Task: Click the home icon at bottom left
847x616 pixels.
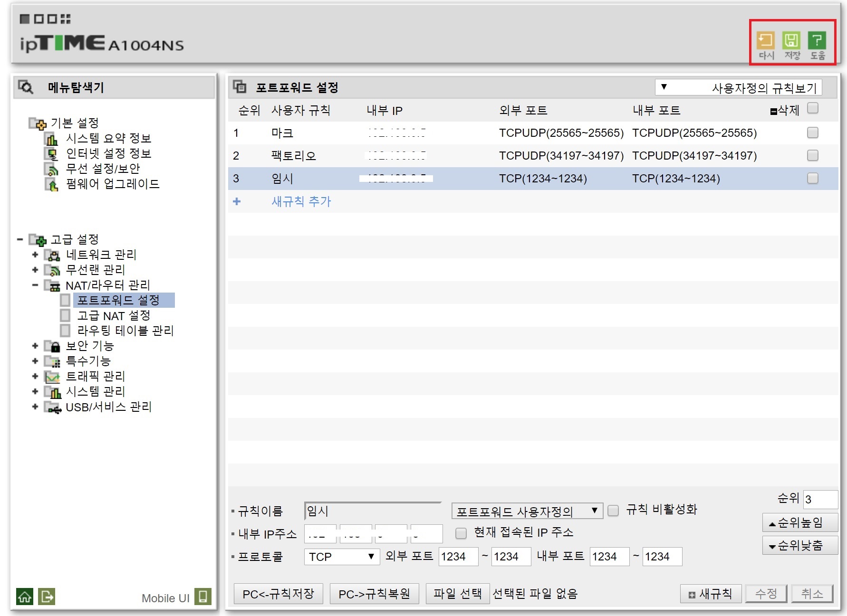Action: (x=25, y=597)
